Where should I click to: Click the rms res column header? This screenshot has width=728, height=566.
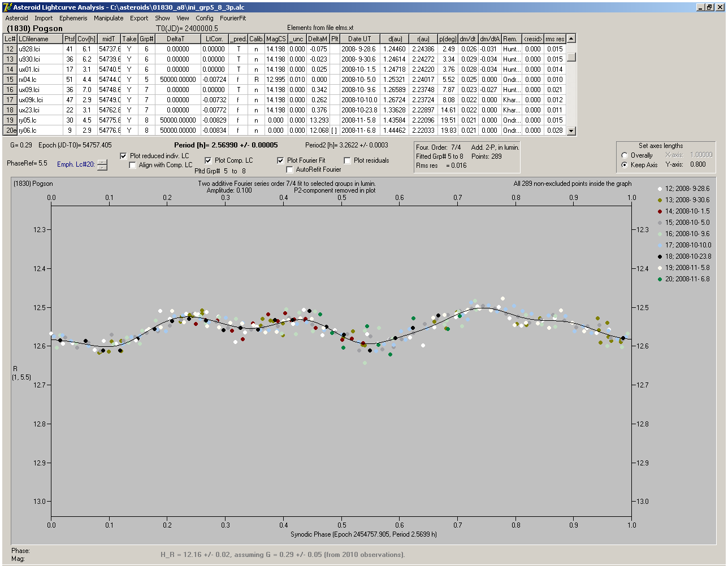click(x=555, y=39)
